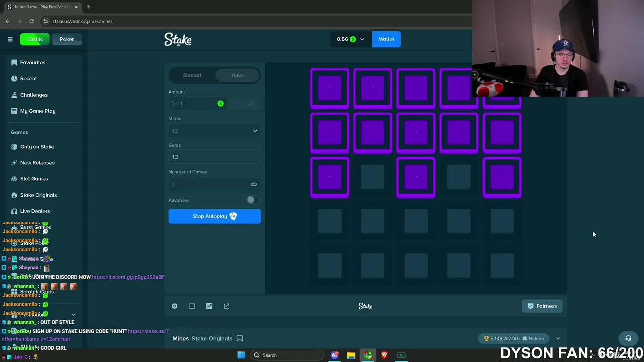Open the support headset icon
Image resolution: width=644 pixels, height=362 pixels.
pos(628,338)
